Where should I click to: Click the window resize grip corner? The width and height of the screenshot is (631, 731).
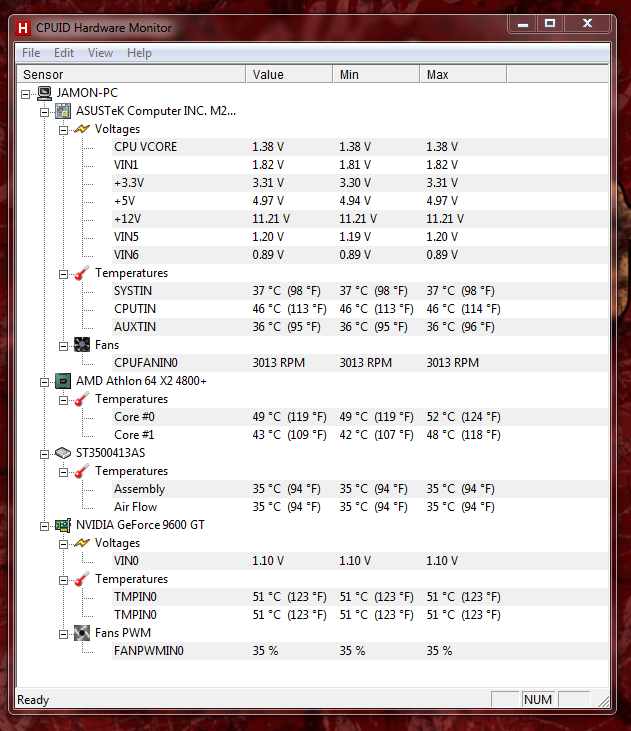(603, 701)
